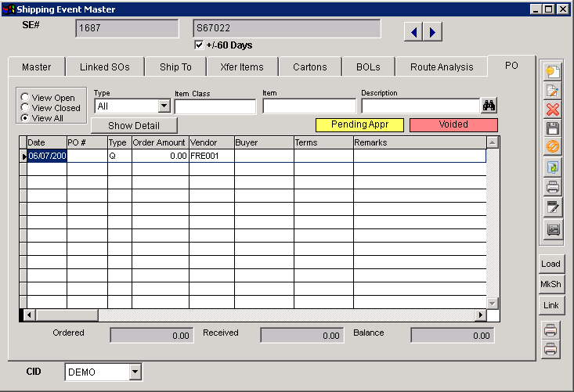Screen dimensions: 574x392
Task: Select the View Open radio button
Action: [26, 98]
